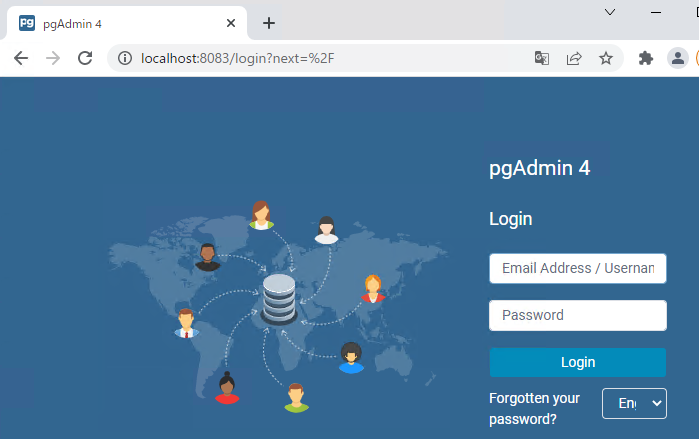Submit the blue Login button
This screenshot has width=699, height=439.
pos(578,362)
